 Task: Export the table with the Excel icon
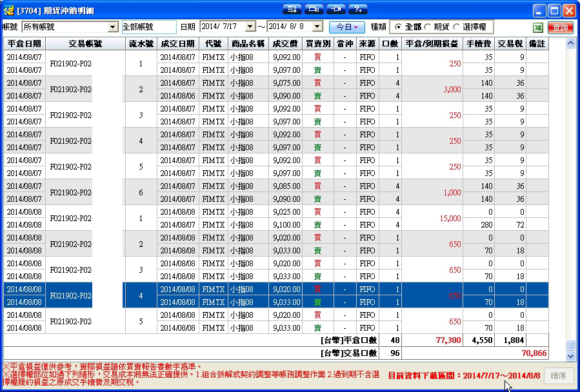(x=538, y=27)
